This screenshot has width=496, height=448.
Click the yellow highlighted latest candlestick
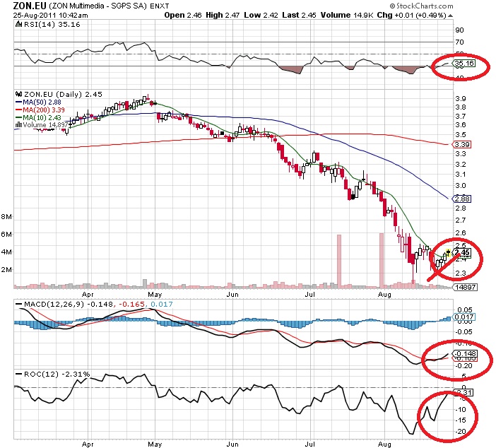pos(448,253)
